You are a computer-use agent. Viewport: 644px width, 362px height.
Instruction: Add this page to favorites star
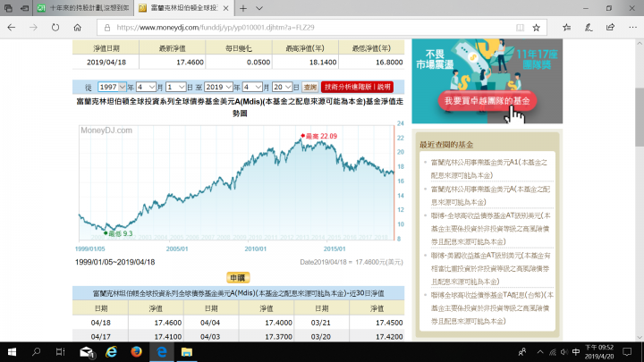[536, 28]
